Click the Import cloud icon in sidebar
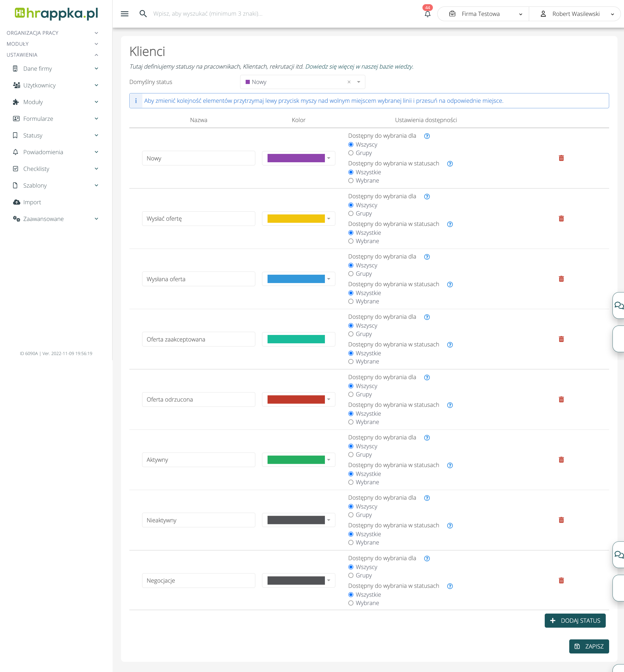 coord(16,202)
